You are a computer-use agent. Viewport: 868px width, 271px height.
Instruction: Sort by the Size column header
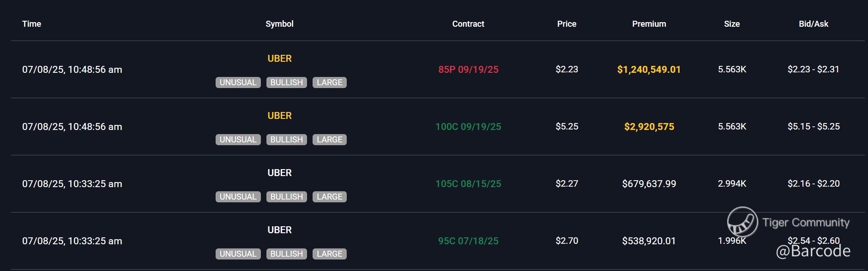click(732, 24)
